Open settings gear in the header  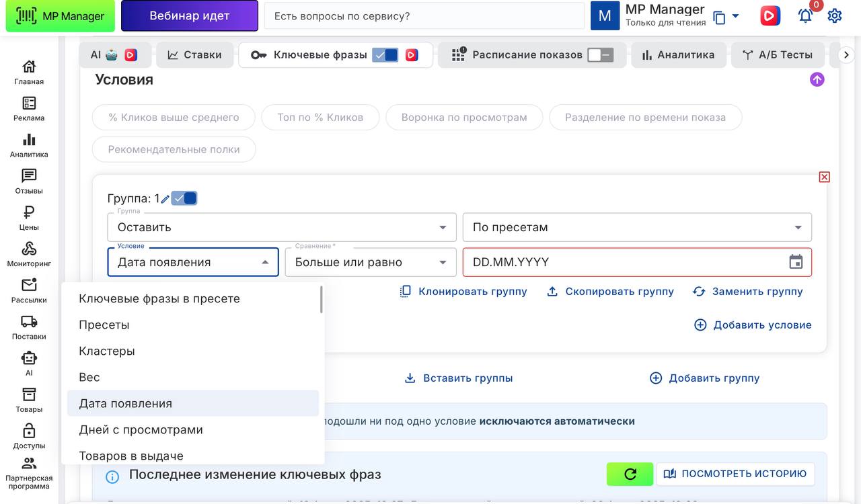tap(835, 16)
